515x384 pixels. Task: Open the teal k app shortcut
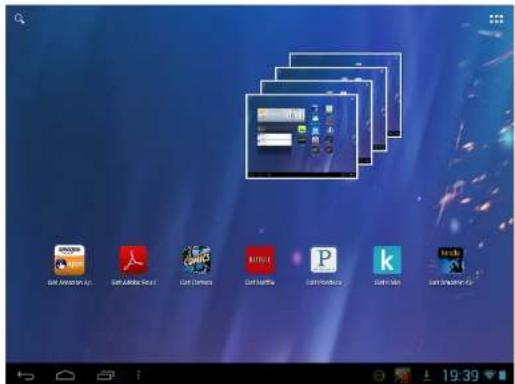(x=387, y=265)
